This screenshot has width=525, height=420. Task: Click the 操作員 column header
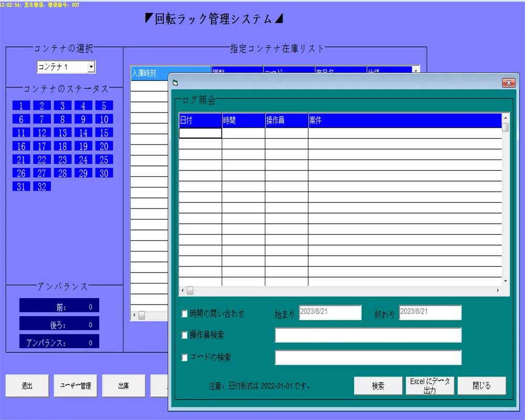coord(286,121)
